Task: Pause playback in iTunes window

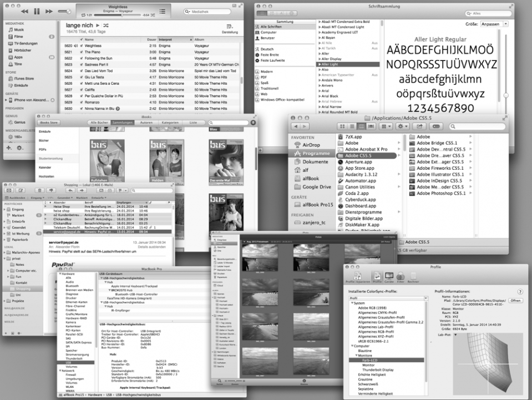Action: point(37,11)
